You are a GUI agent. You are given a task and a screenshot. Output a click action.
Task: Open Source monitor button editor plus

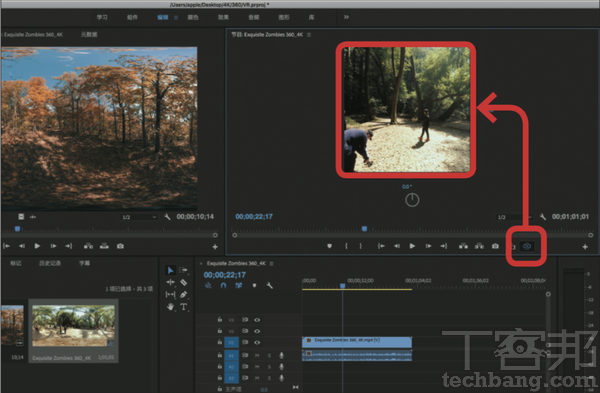point(215,247)
